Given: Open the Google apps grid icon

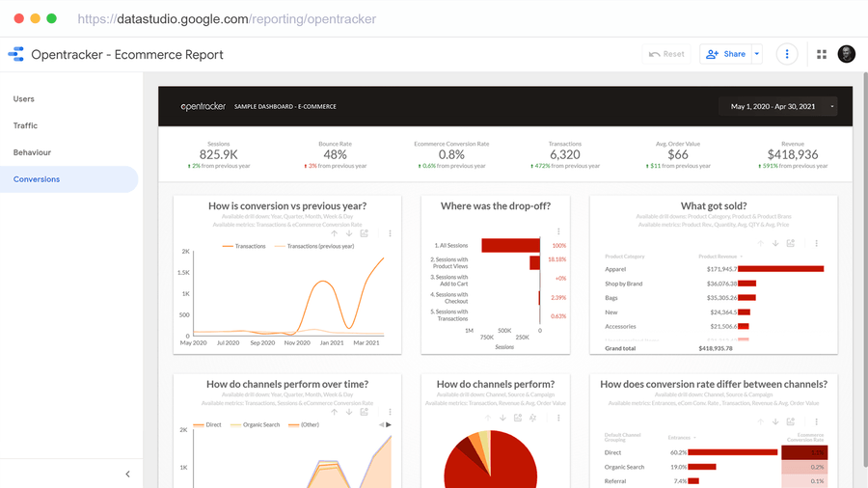Looking at the screenshot, I should (x=822, y=55).
